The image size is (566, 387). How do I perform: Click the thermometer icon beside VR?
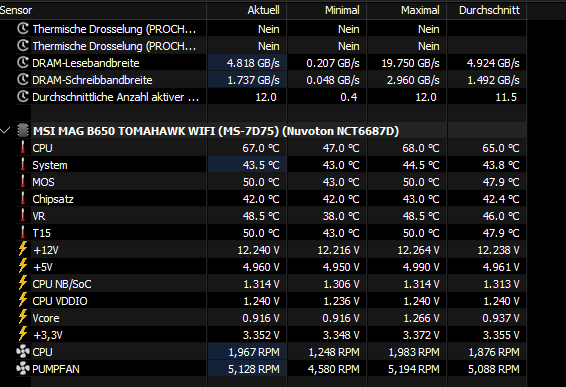[23, 216]
